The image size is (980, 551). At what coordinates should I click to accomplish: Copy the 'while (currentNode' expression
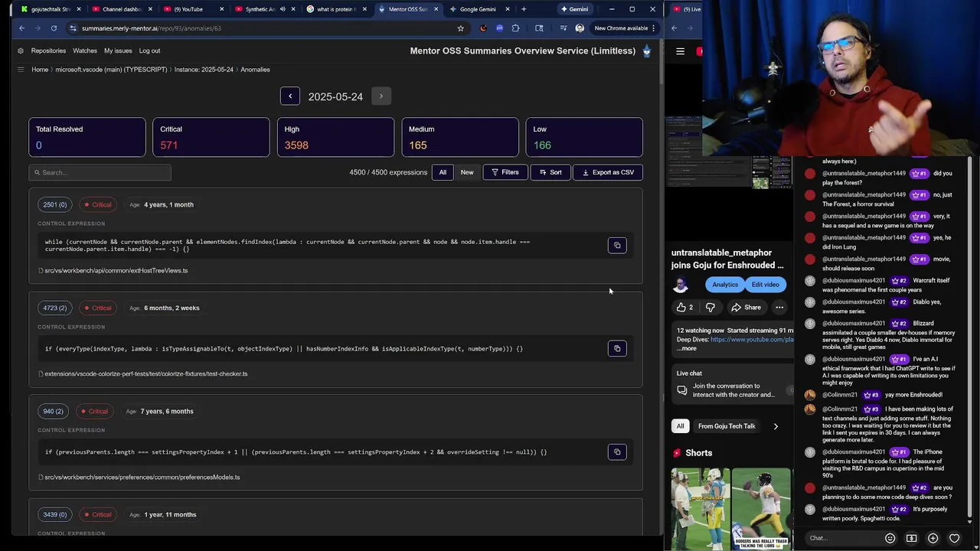click(x=617, y=246)
